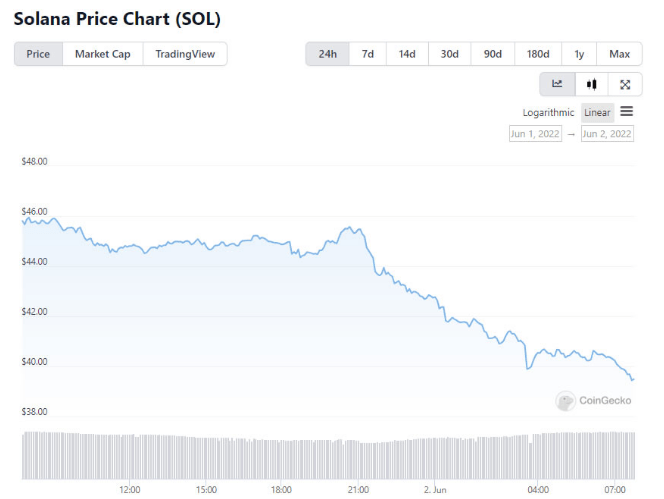Viewport: 664px width, 499px height.
Task: Select the 7d time range
Action: [368, 54]
